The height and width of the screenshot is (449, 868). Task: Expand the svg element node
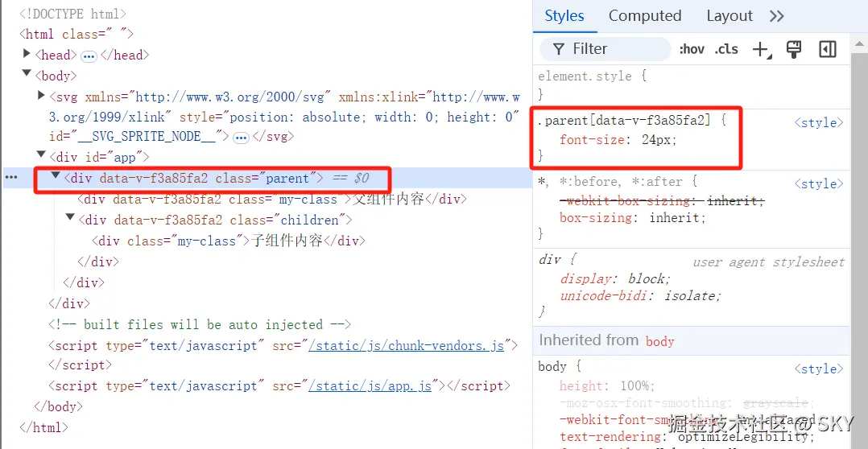(41, 96)
